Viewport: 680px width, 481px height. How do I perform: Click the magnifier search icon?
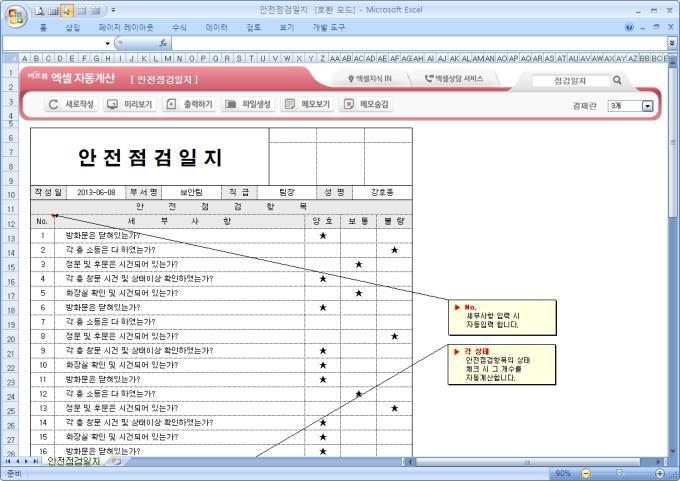coord(617,80)
